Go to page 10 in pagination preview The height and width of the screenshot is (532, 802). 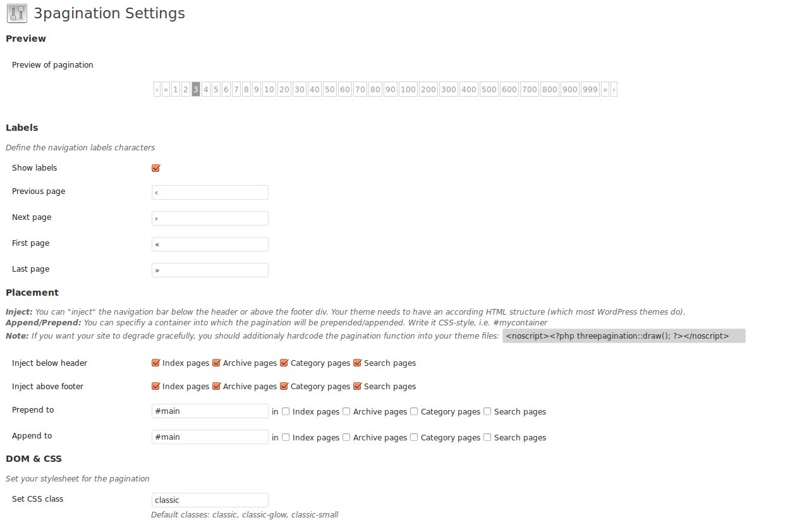(x=269, y=90)
